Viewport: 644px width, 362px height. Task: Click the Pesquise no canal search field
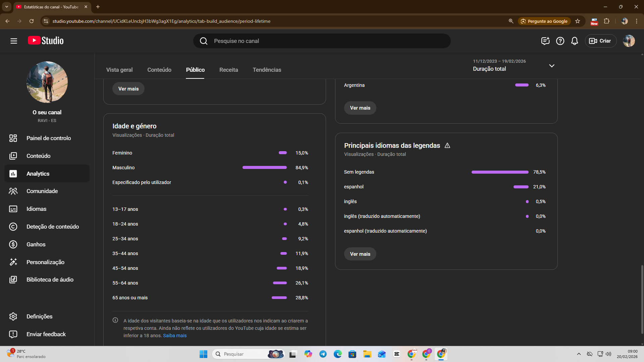point(321,41)
